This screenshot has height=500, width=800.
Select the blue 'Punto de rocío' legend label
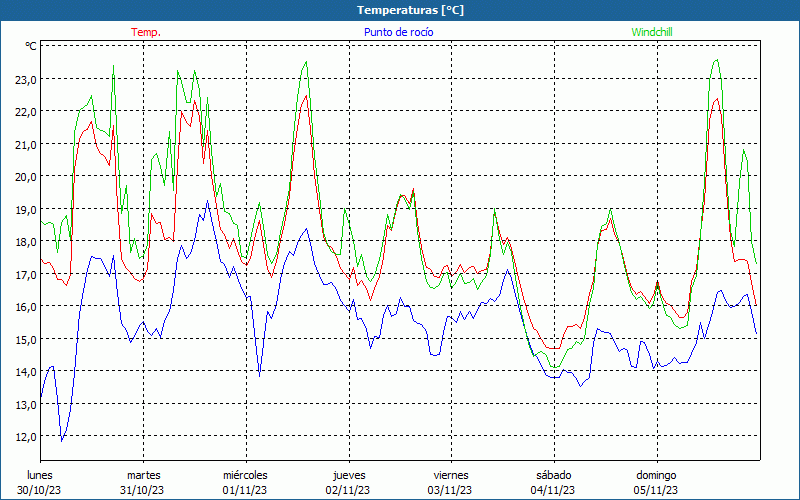click(x=398, y=32)
